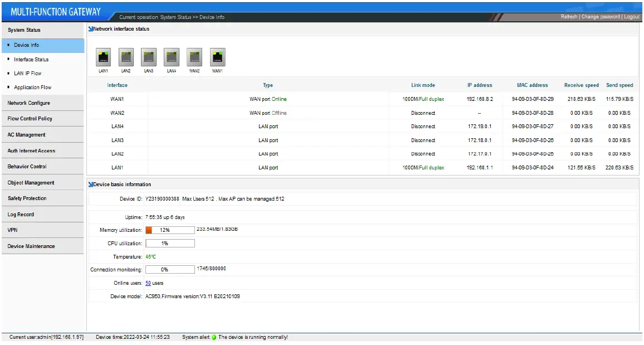Select the LAN1 port icon
This screenshot has height=345, width=644.
[103, 56]
